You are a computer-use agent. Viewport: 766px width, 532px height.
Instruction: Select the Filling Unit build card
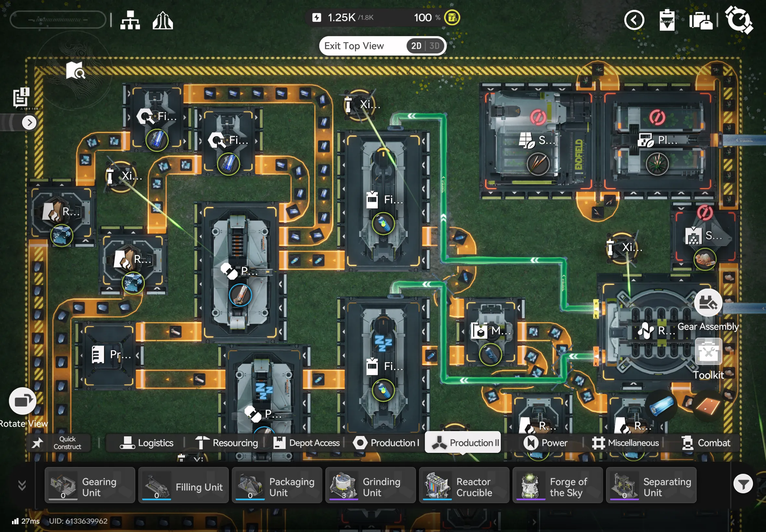click(183, 485)
